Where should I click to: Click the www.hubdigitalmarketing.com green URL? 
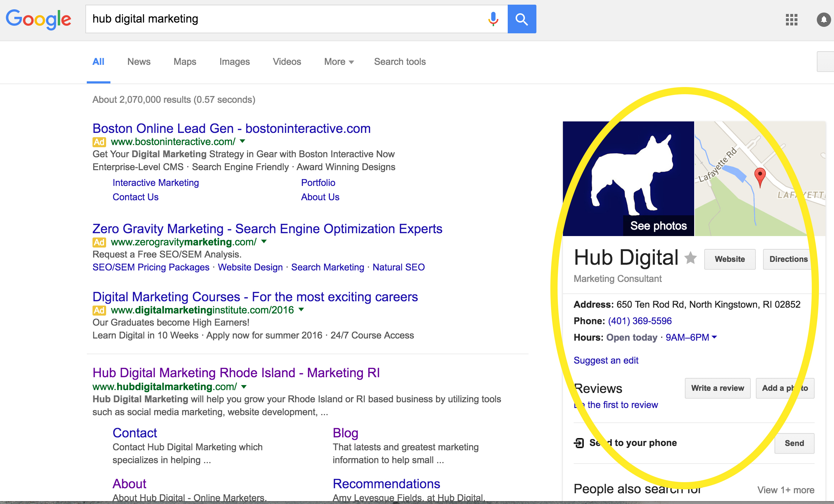coord(165,387)
